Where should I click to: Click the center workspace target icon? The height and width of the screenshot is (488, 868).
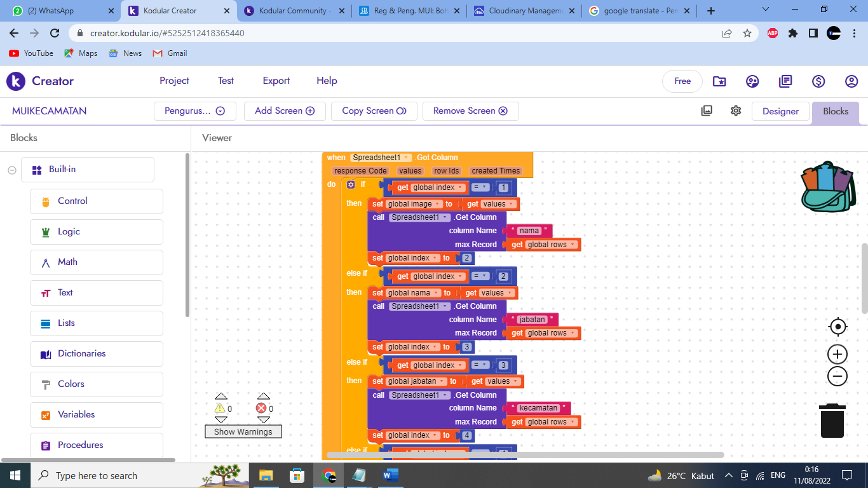click(x=837, y=327)
